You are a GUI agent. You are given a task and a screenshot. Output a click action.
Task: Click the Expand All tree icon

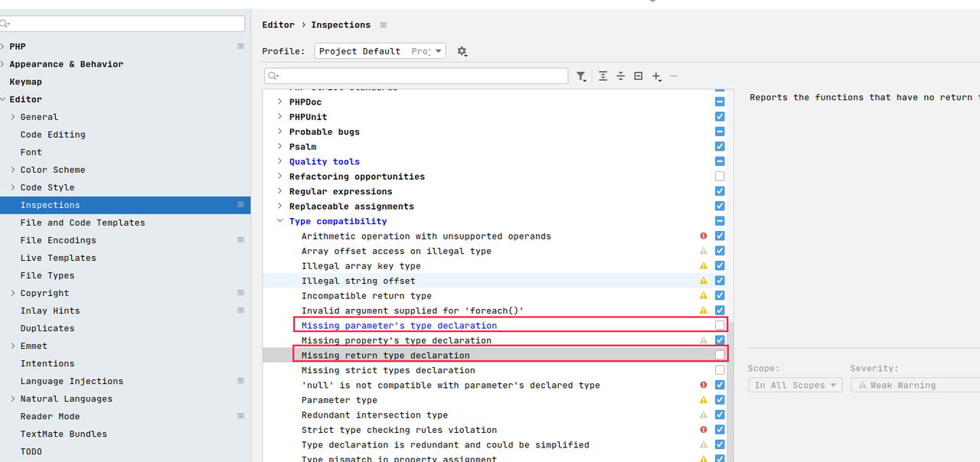(603, 76)
